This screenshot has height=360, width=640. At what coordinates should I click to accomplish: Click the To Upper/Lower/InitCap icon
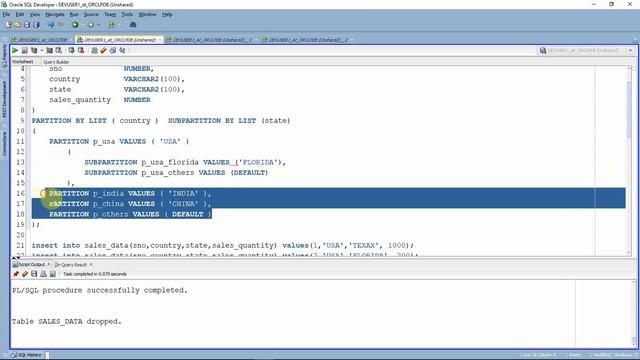(x=122, y=51)
